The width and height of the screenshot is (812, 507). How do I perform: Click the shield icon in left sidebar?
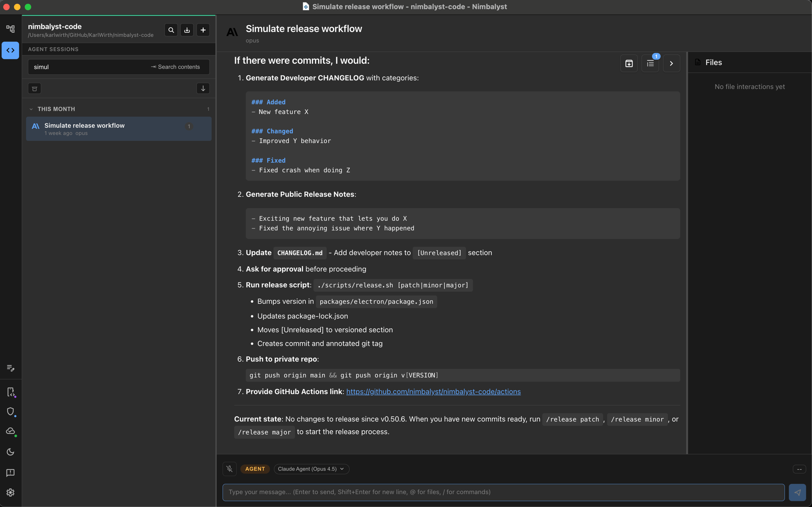pyautogui.click(x=11, y=412)
